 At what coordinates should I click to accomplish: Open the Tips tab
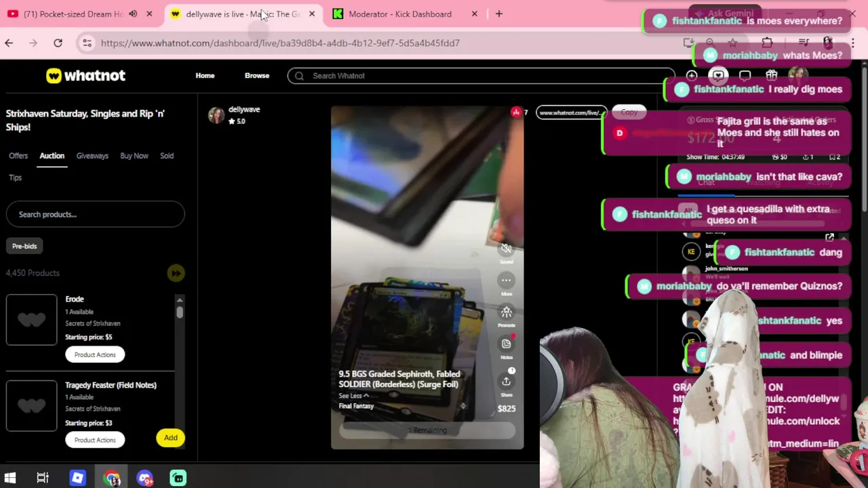pos(15,178)
